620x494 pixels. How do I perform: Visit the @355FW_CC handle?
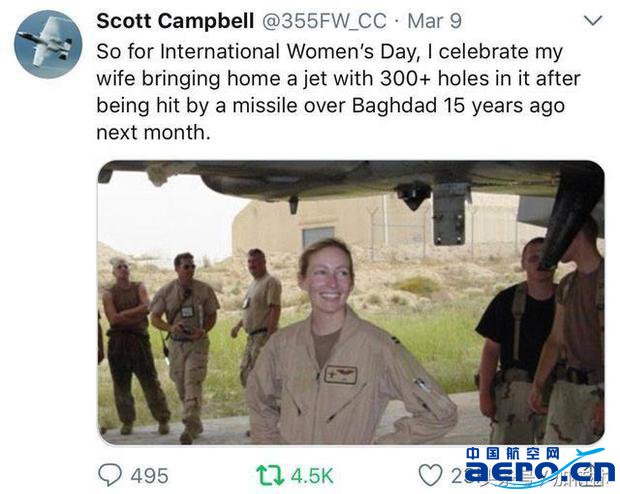[324, 21]
